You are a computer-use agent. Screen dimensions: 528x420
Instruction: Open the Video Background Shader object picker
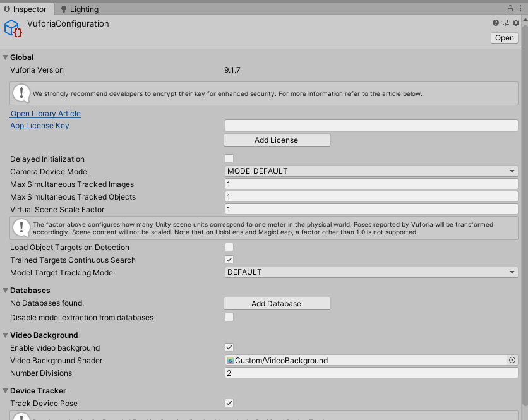512,360
